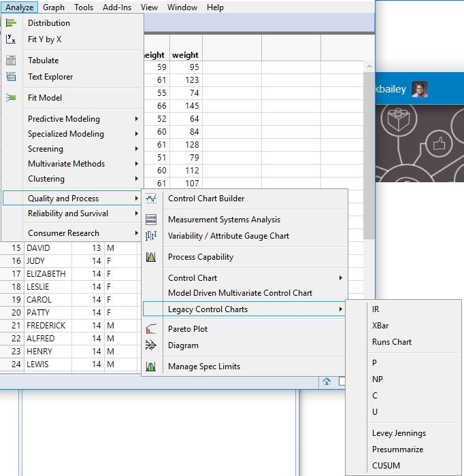Click the Distribution histogram icon
The width and height of the screenshot is (464, 476).
pos(11,22)
